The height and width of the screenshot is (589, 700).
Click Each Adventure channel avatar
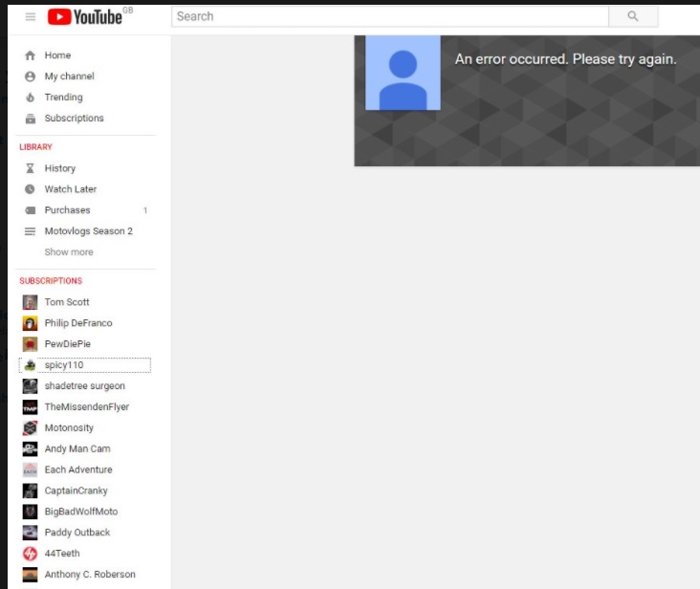pos(30,469)
